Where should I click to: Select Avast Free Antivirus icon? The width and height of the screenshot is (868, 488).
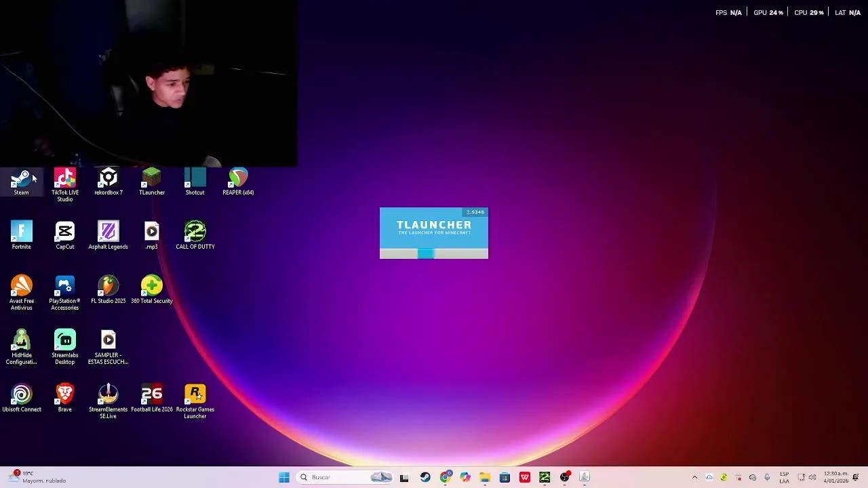click(x=21, y=293)
